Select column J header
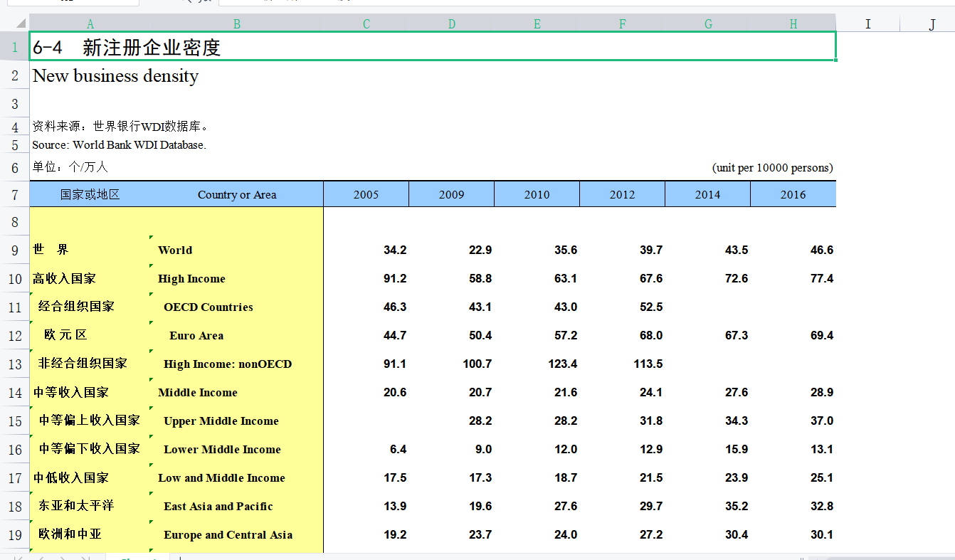Screen dimensions: 955x560 (932, 24)
